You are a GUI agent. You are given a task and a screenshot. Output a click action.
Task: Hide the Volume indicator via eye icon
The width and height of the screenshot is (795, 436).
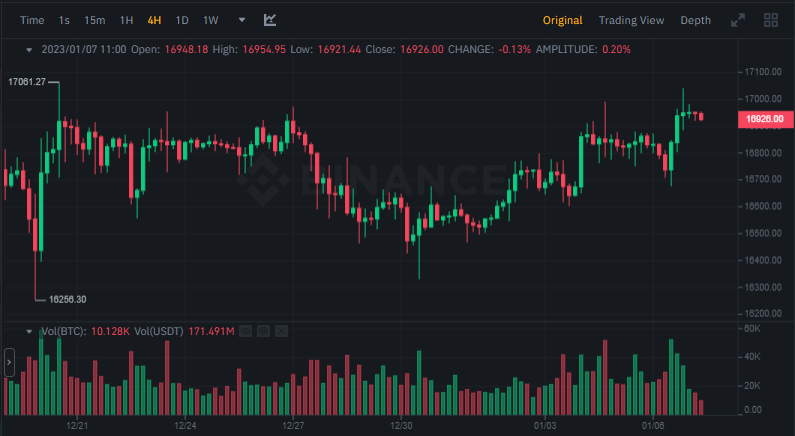click(x=244, y=331)
